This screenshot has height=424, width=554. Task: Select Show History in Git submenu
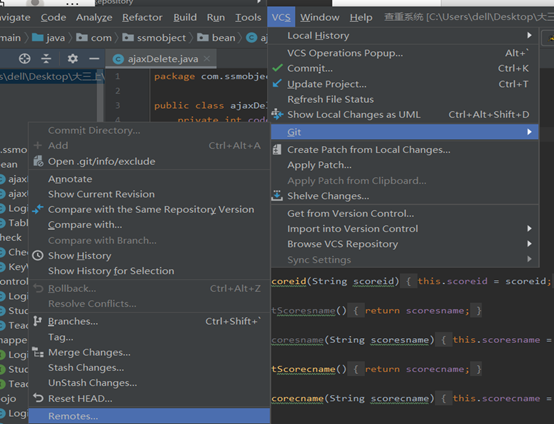coord(149,255)
